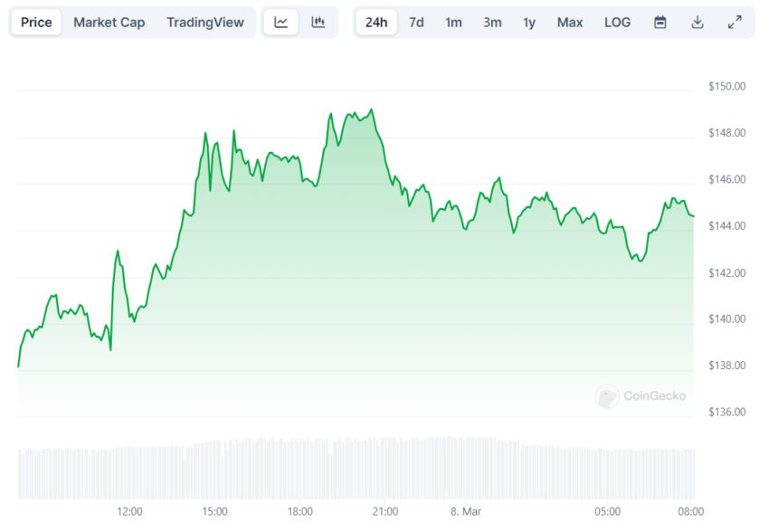769x532 pixels.
Task: Switch to candlestick chart view
Action: point(318,23)
